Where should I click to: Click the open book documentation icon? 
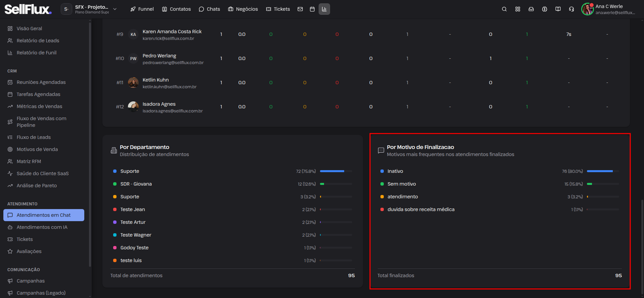point(558,9)
